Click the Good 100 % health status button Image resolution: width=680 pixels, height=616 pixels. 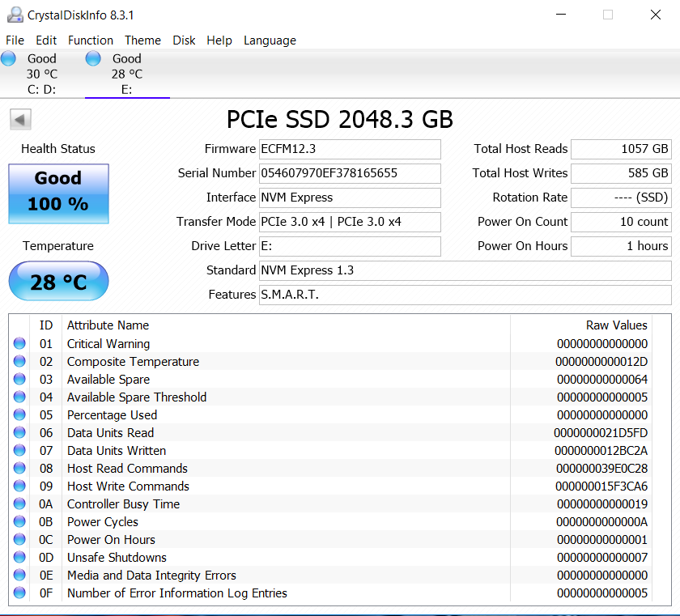pos(58,193)
